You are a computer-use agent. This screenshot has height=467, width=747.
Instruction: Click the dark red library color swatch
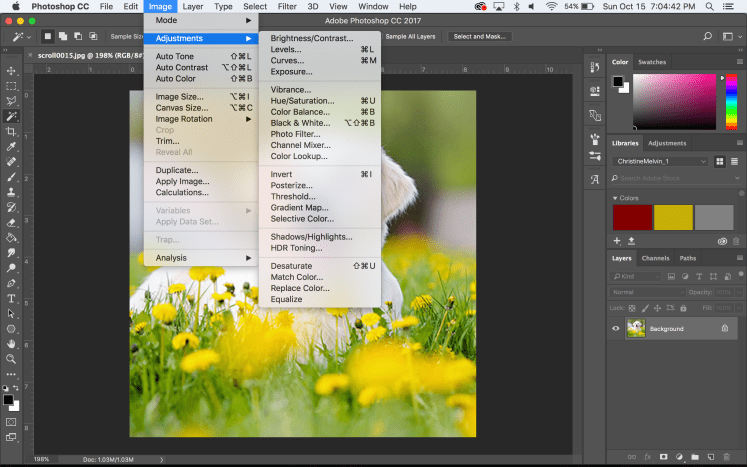631,217
